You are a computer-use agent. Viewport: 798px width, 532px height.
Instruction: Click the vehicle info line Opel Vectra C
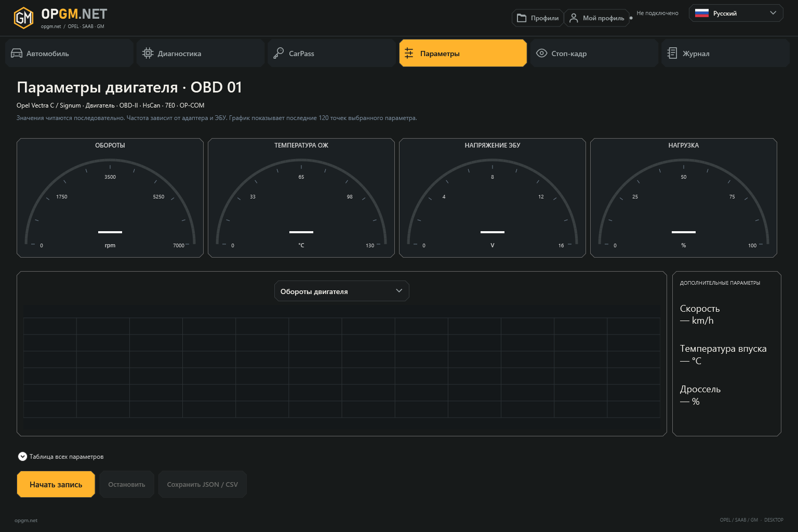110,105
